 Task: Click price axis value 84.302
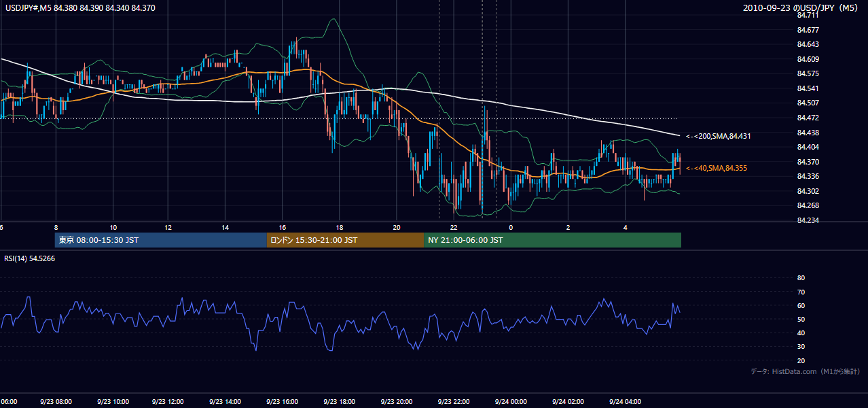click(x=807, y=191)
